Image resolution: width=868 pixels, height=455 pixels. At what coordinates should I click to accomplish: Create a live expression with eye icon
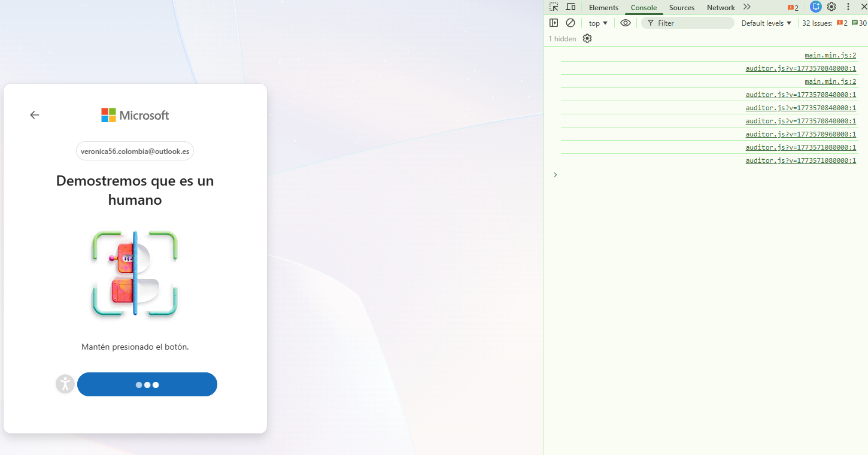(626, 23)
